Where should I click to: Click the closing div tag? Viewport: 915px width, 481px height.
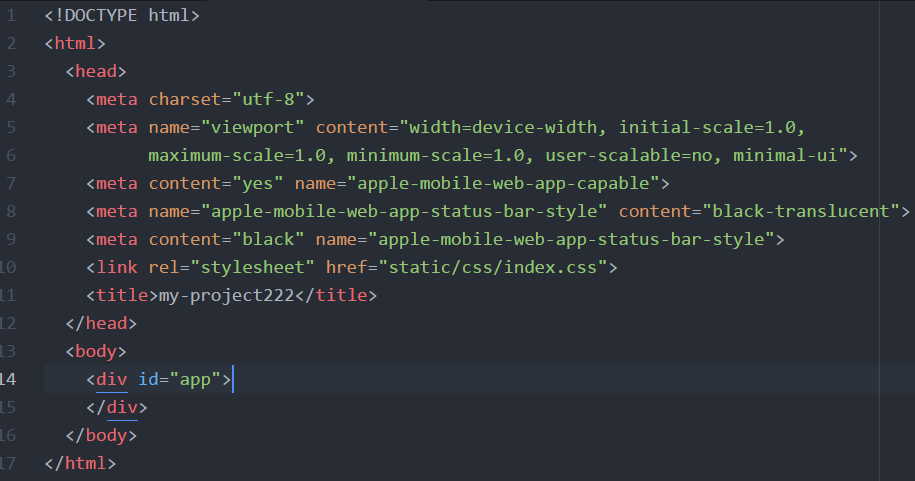coord(117,407)
